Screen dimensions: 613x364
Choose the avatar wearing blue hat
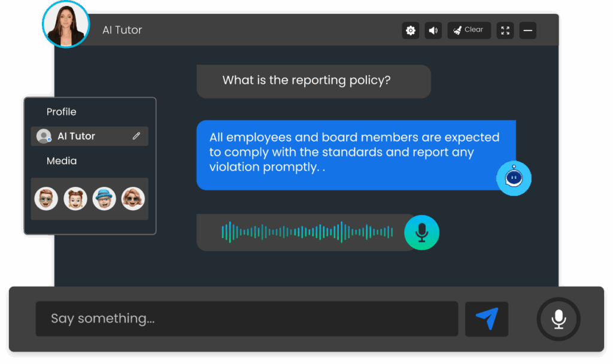(104, 199)
